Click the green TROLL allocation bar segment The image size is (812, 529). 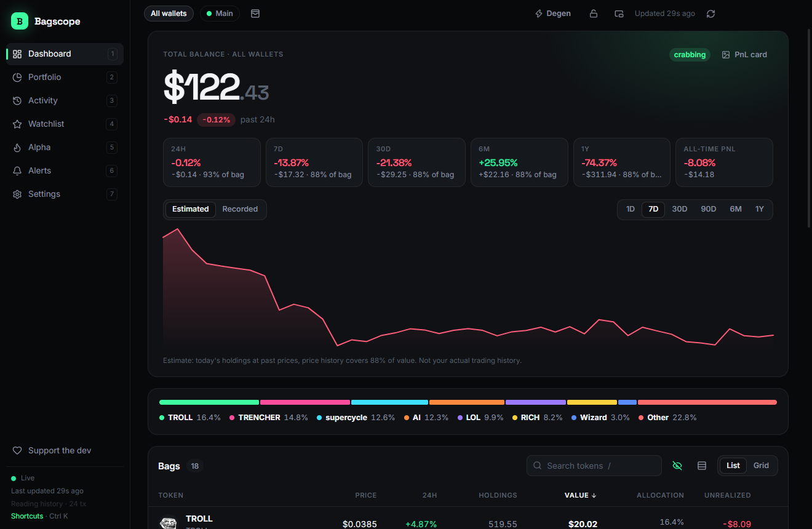point(209,402)
